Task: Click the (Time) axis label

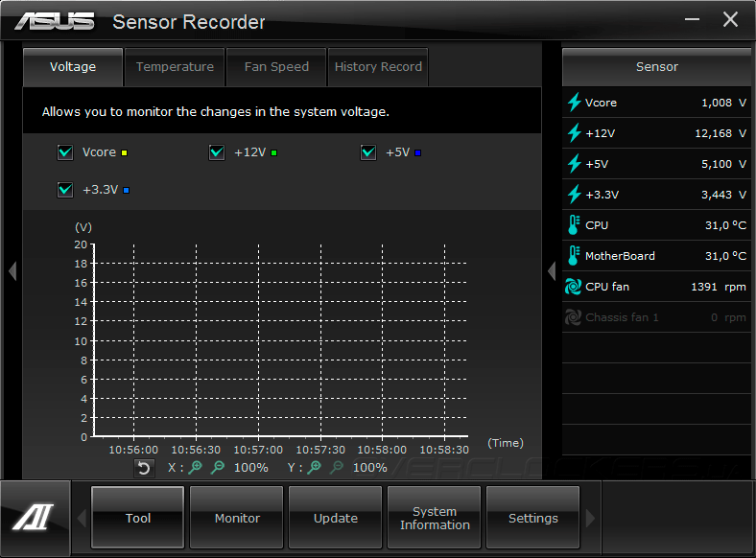Action: pyautogui.click(x=506, y=443)
